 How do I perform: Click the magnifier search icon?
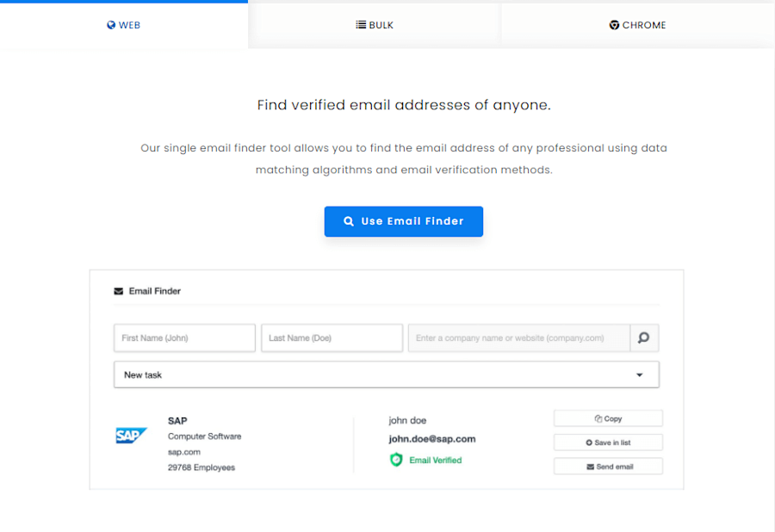point(644,337)
